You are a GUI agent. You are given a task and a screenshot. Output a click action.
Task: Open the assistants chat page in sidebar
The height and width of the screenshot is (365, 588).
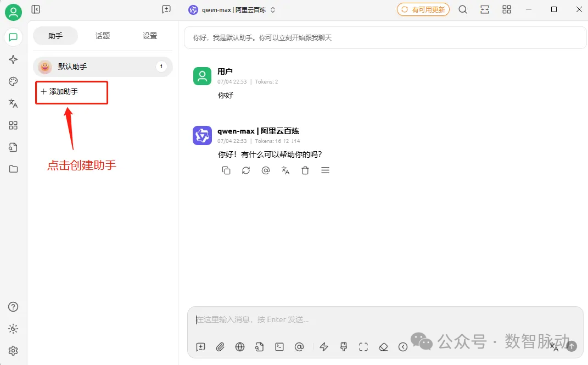(x=13, y=37)
